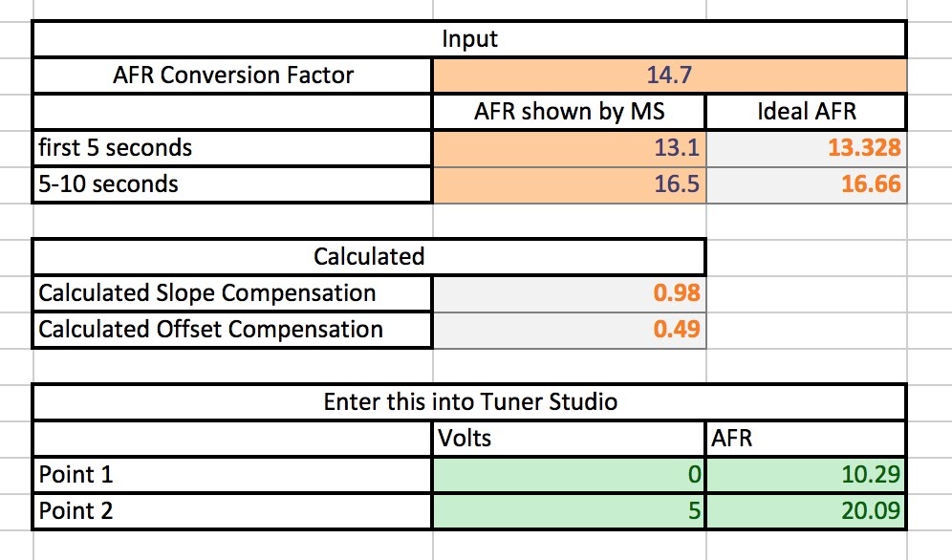Select the 'AFR Conversion Factor' label cell

(x=233, y=75)
